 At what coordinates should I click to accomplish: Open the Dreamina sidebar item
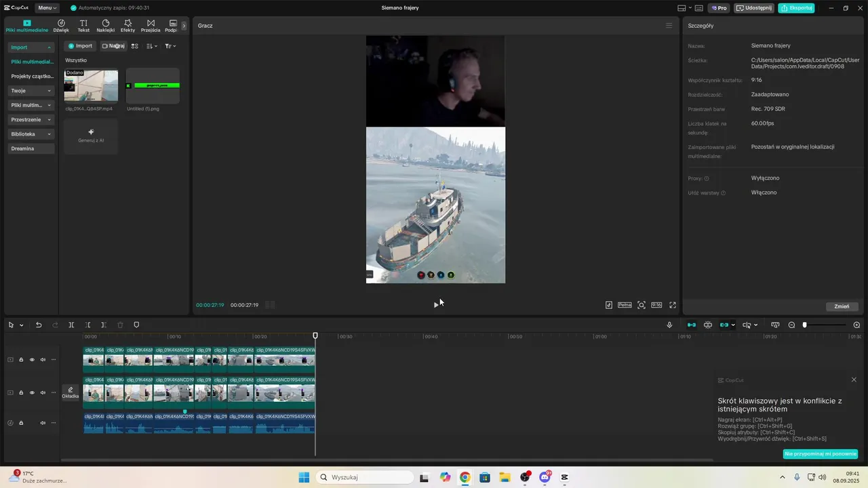coord(31,148)
